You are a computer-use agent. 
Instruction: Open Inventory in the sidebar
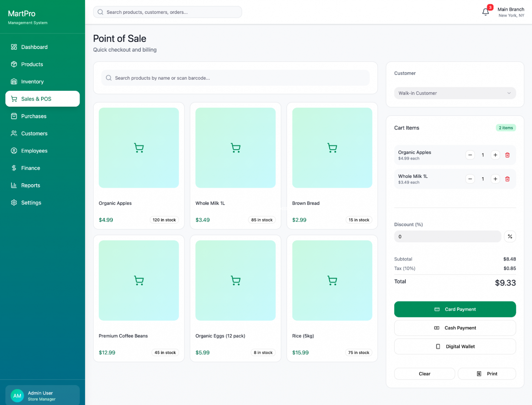(x=32, y=81)
